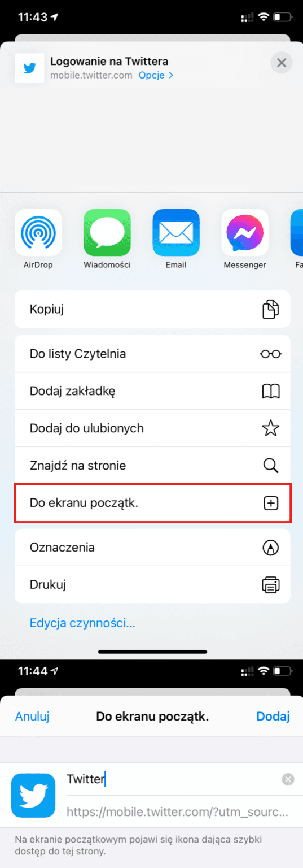Share via the Email icon
Viewport: 303px width, 868px height.
176,232
